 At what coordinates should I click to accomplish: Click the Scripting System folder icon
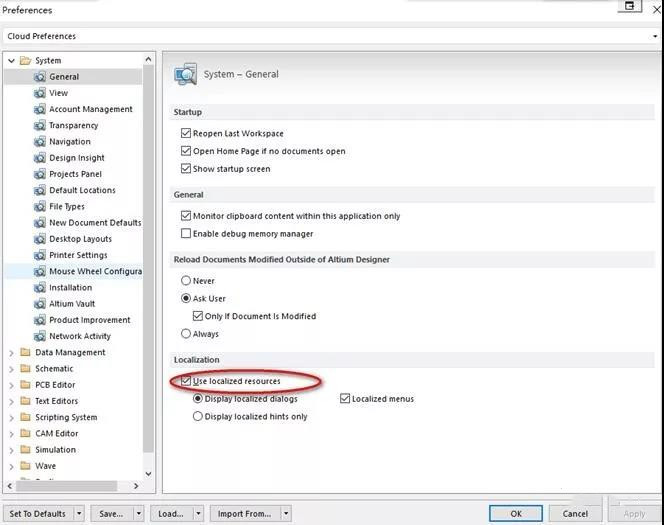pyautogui.click(x=25, y=417)
